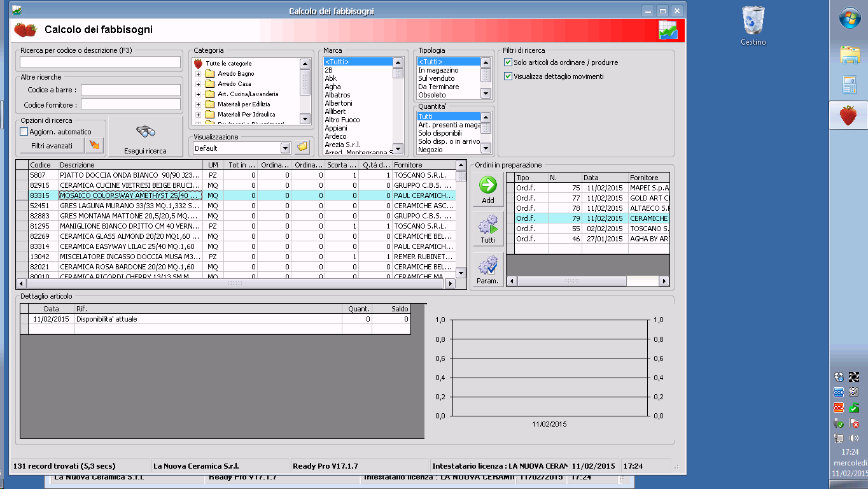
Task: Uncheck Visualizza dettaglio movimenti
Action: (x=508, y=76)
